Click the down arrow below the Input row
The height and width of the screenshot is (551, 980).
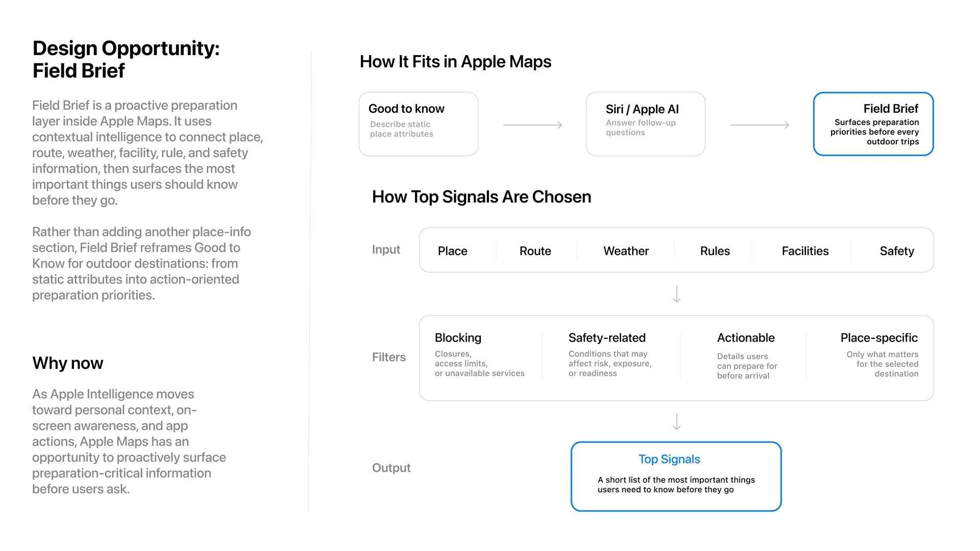677,294
